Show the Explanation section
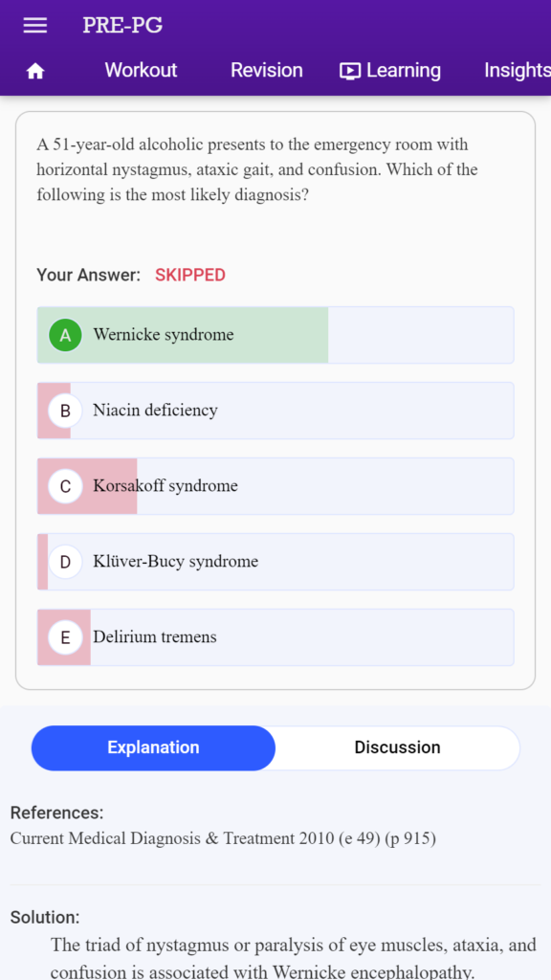The width and height of the screenshot is (551, 980). (153, 747)
